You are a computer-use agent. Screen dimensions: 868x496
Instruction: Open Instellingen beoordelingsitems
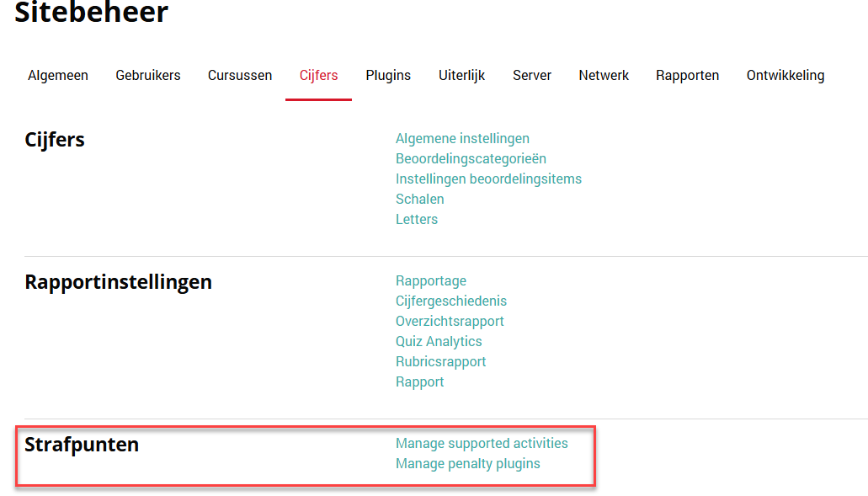coord(488,179)
